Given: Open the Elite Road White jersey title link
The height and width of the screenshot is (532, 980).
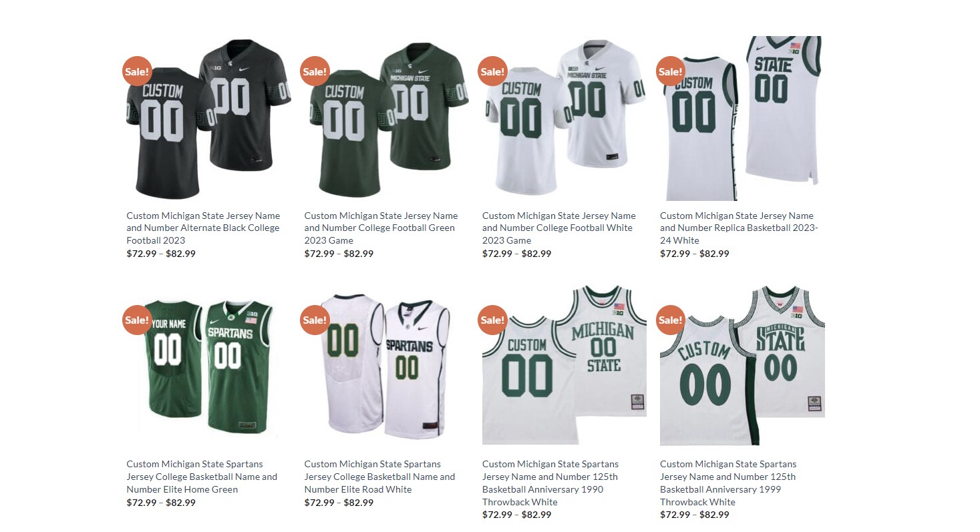Looking at the screenshot, I should click(379, 477).
